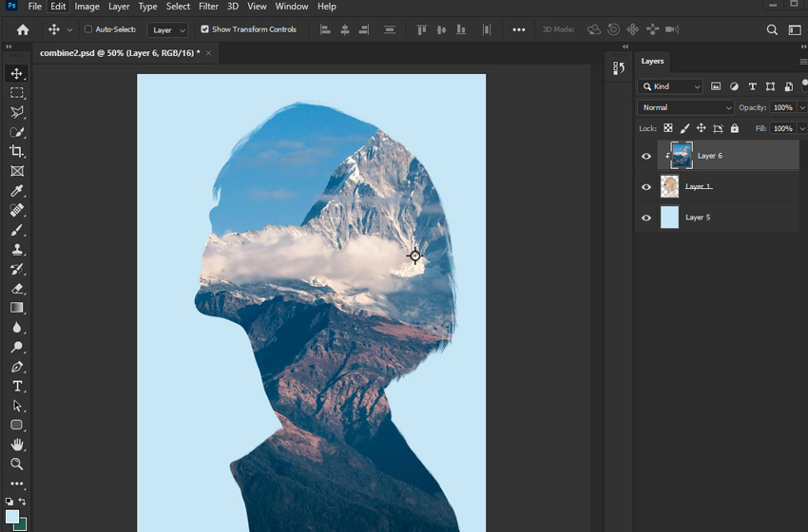Select Layer 6 mountain thumbnail
The width and height of the screenshot is (808, 532).
(x=682, y=156)
